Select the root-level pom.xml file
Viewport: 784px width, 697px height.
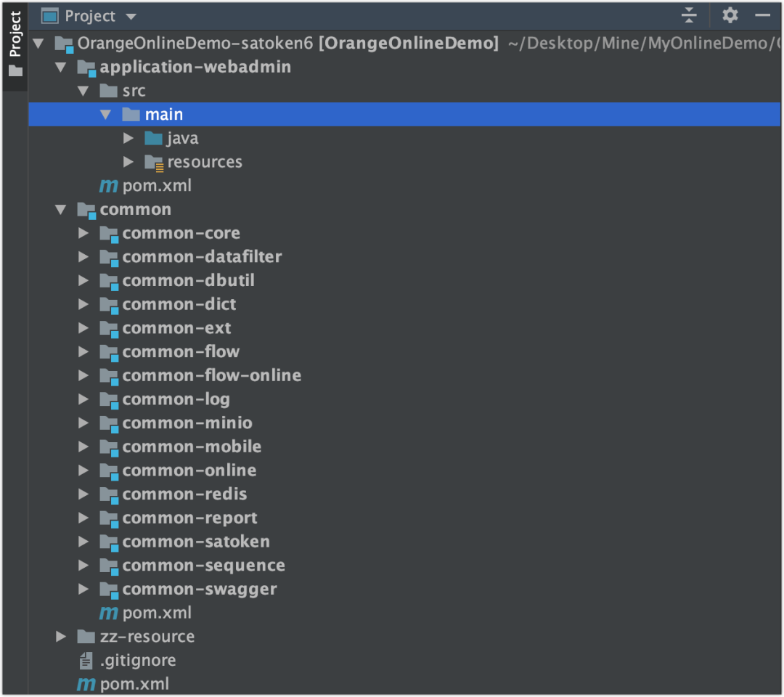click(134, 683)
